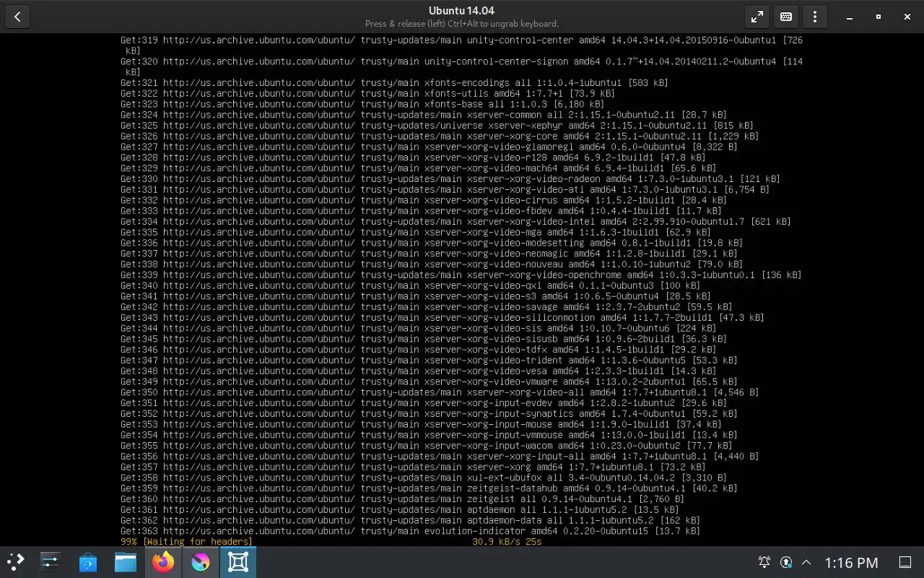Click the line Get:363 evolution-indicator

pos(410,531)
